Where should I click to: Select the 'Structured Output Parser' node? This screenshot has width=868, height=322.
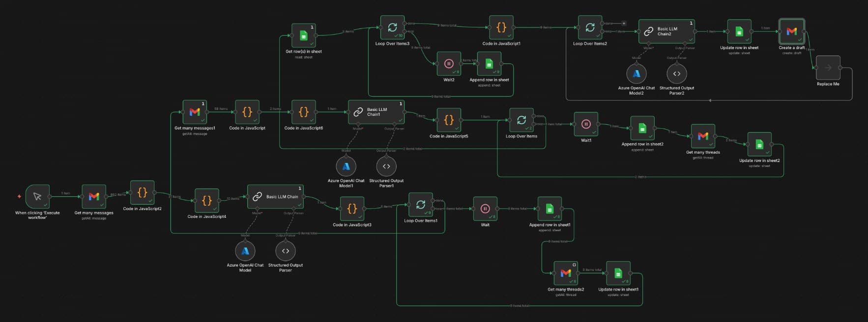[x=286, y=251]
